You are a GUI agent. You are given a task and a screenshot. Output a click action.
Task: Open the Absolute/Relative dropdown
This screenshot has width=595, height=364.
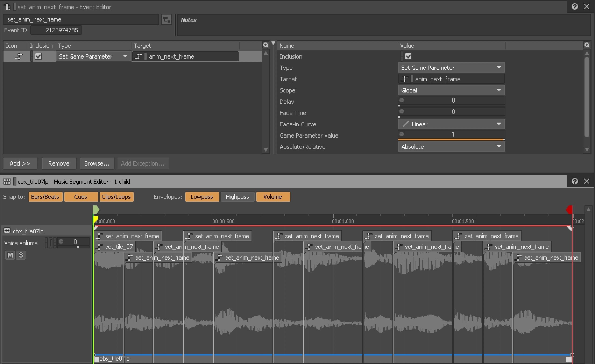tap(451, 147)
